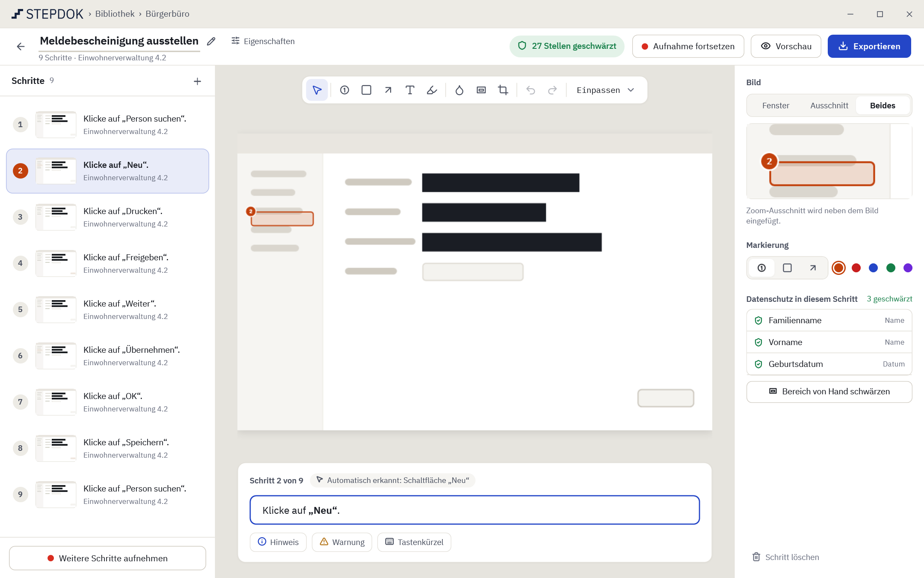Screen dimensions: 924x578
Task: Select the redaction tool in toolbar
Action: 481,90
